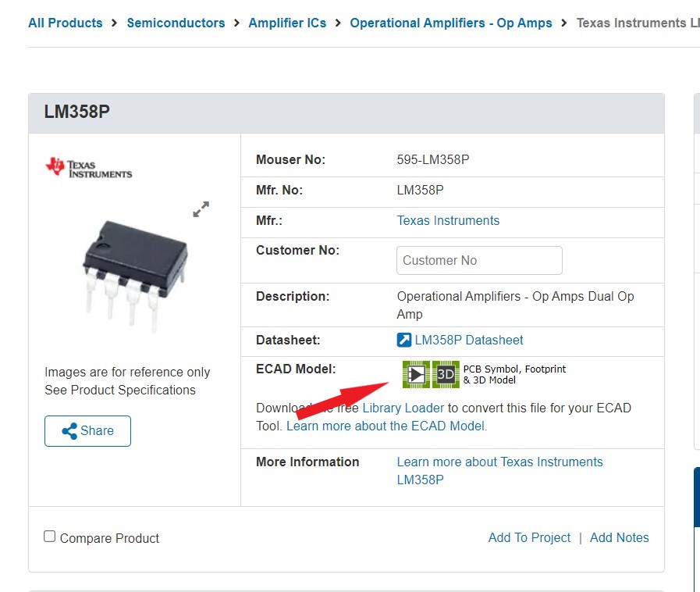Viewport: 700px width, 592px height.
Task: Click the Texas Instruments manufacturer link
Action: [x=448, y=220]
